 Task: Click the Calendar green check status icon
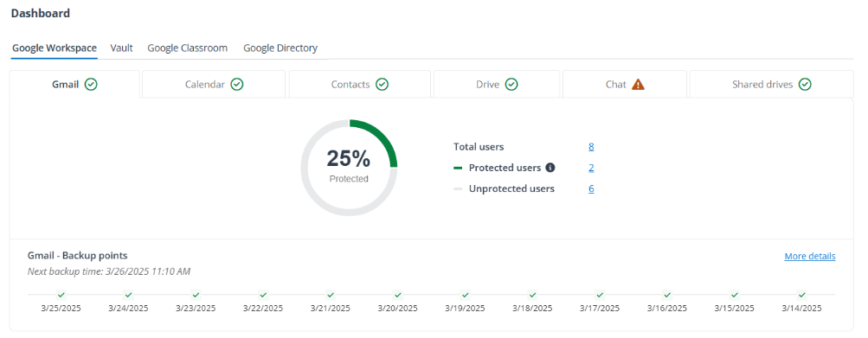point(237,85)
